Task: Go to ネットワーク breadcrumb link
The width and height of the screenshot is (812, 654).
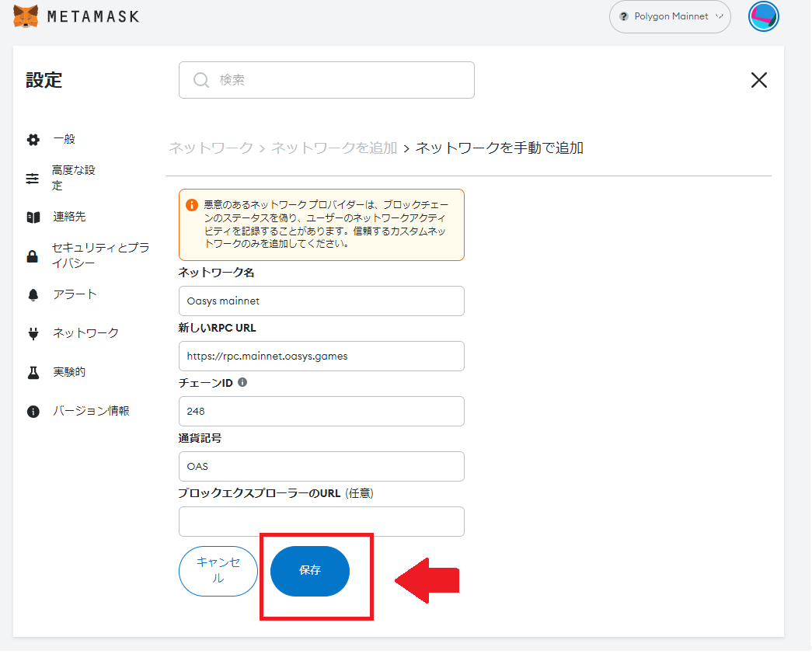Action: click(211, 148)
